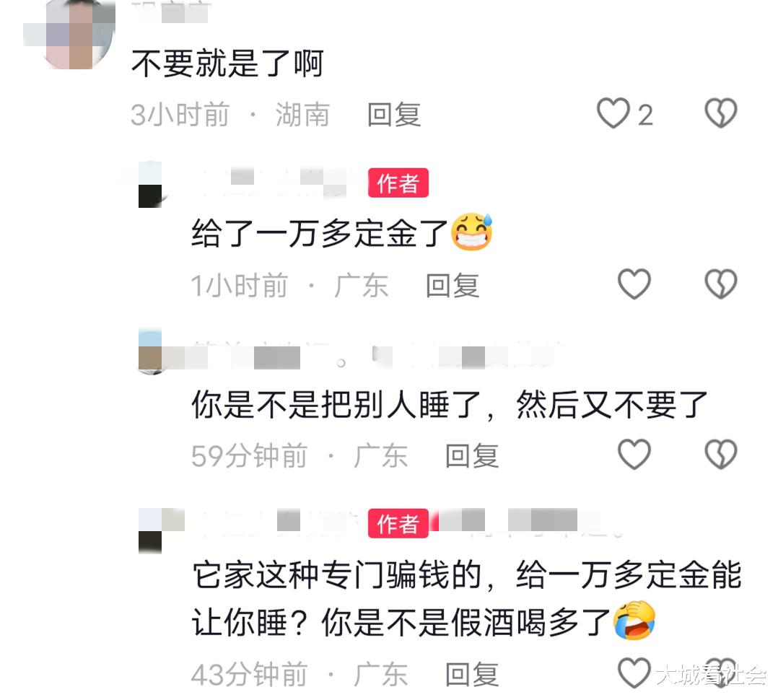
Task: Dislike the '不要就是了啊' comment via broken heart
Action: tap(721, 113)
